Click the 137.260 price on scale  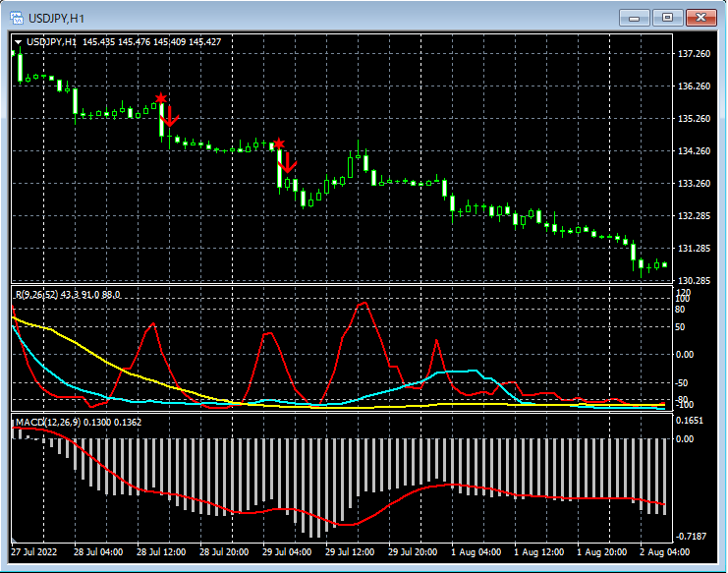[x=695, y=53]
